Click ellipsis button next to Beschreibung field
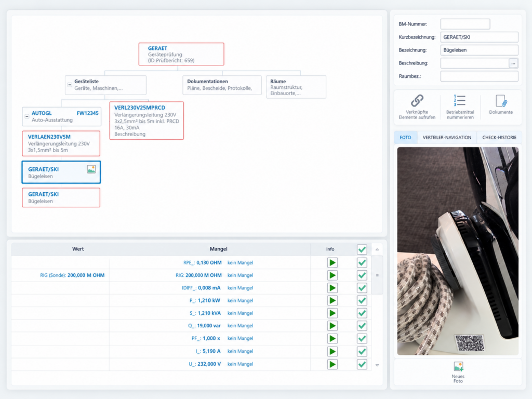 coord(513,63)
